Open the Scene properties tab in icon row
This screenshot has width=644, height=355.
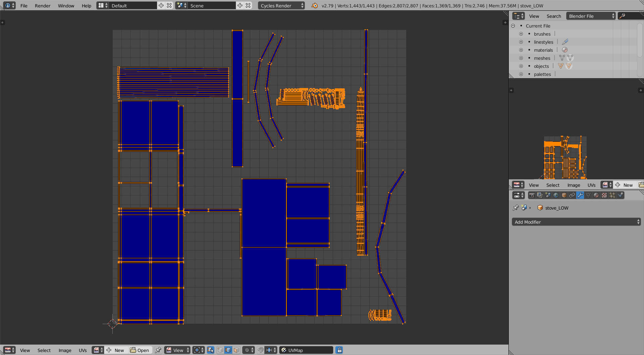click(548, 195)
